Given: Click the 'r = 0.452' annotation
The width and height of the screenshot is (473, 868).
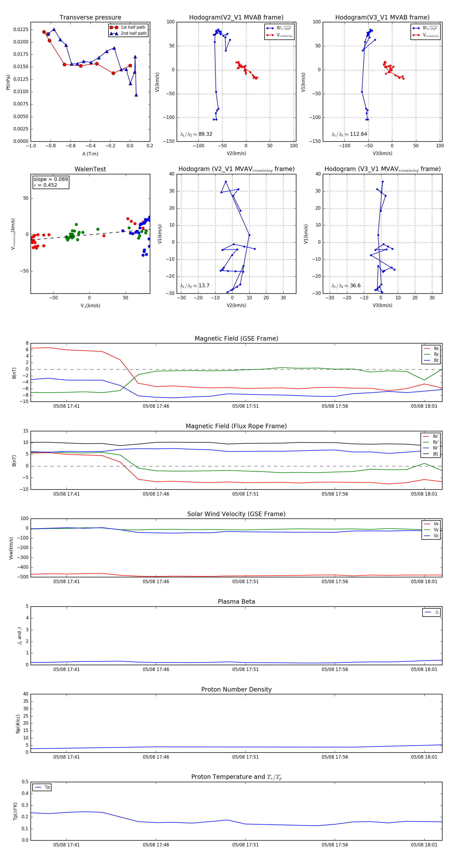Looking at the screenshot, I should point(45,185).
